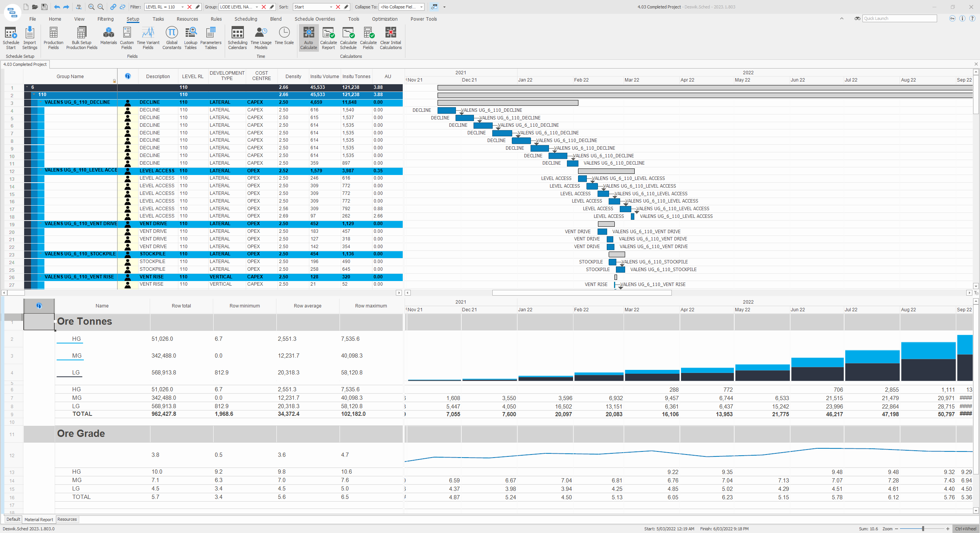Viewport: 980px width, 533px height.
Task: Collapse the VALENS UG_6_110_STOCKPILE group
Action: (x=41, y=254)
